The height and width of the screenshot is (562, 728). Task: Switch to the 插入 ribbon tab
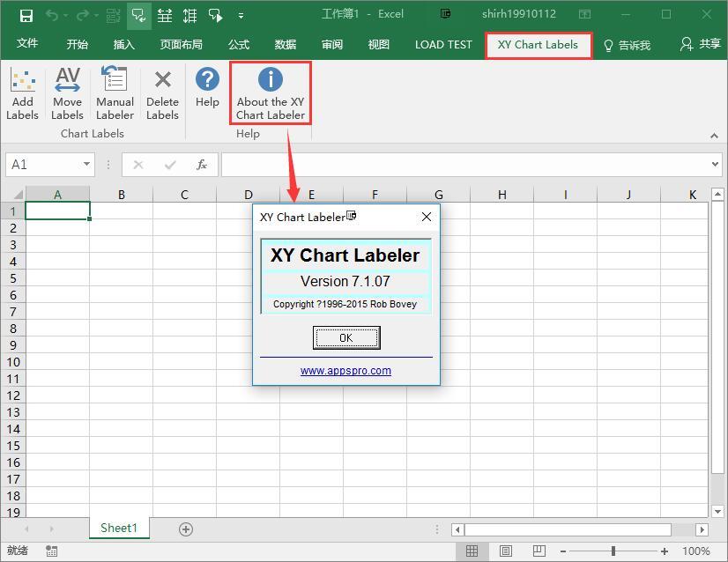tap(124, 45)
